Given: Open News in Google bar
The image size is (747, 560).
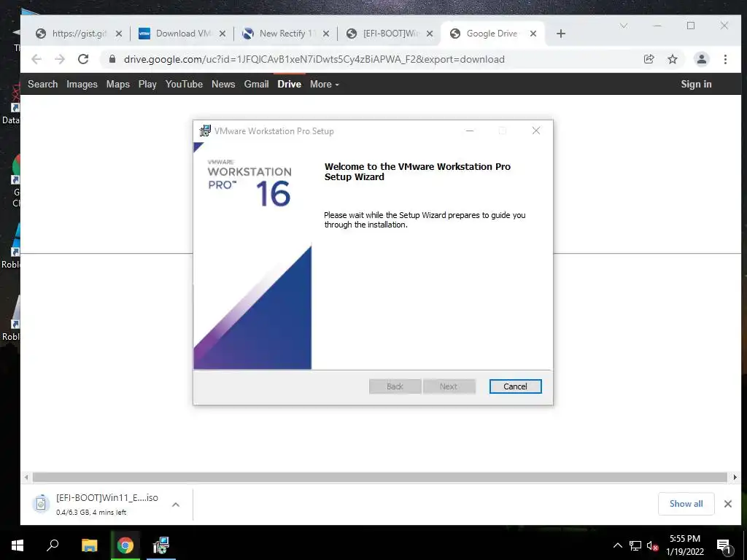Looking at the screenshot, I should coord(223,84).
